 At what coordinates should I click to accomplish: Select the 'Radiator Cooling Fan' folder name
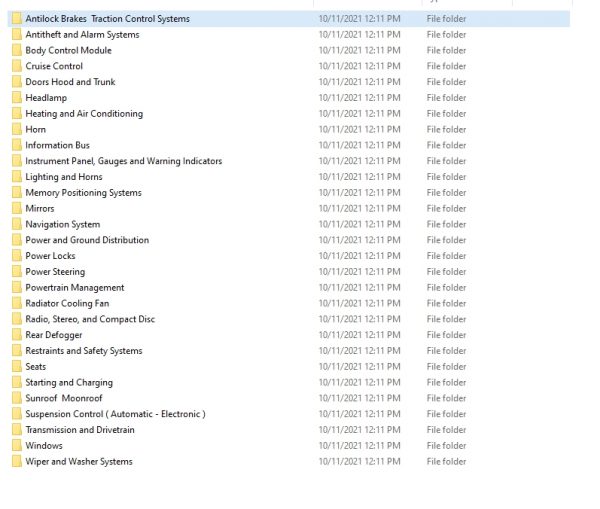point(67,303)
